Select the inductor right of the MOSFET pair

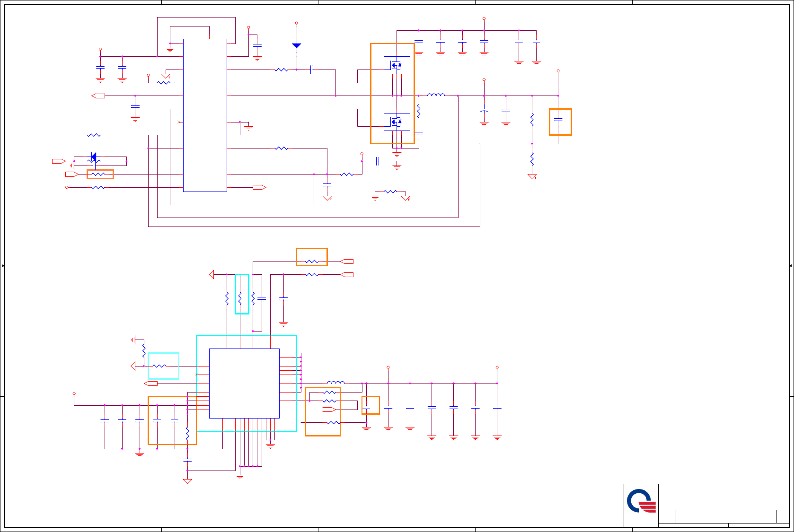pos(436,95)
